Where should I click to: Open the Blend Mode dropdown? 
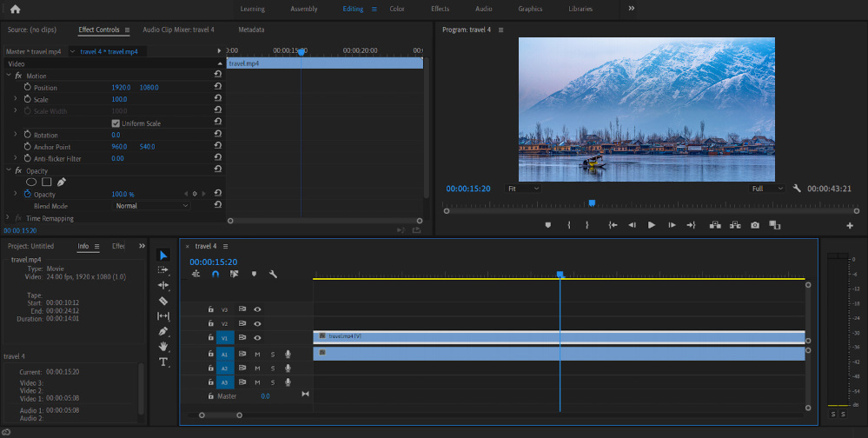[x=152, y=206]
